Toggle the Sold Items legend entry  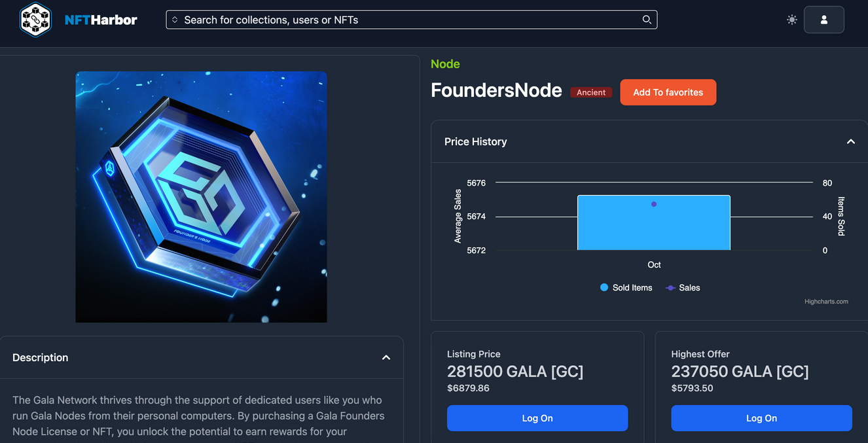pos(626,287)
